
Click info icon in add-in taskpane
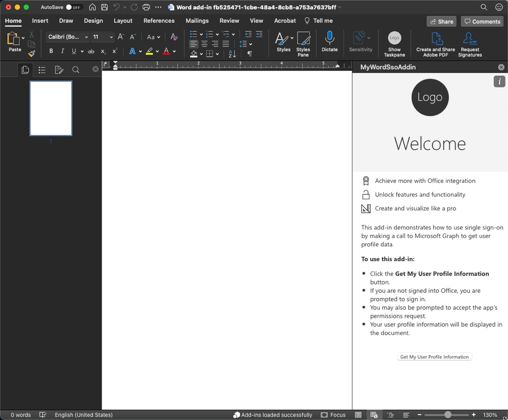pos(499,81)
